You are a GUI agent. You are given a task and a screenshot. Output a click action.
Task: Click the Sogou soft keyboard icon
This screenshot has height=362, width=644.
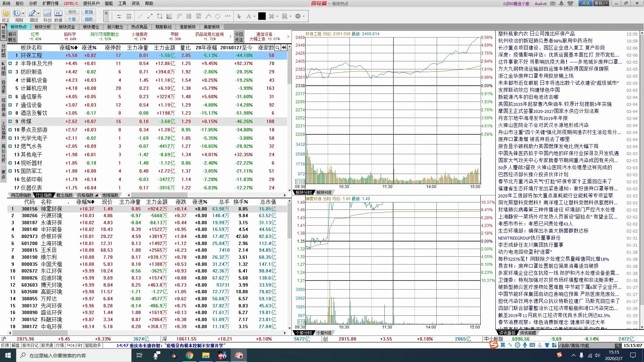[x=532, y=345]
